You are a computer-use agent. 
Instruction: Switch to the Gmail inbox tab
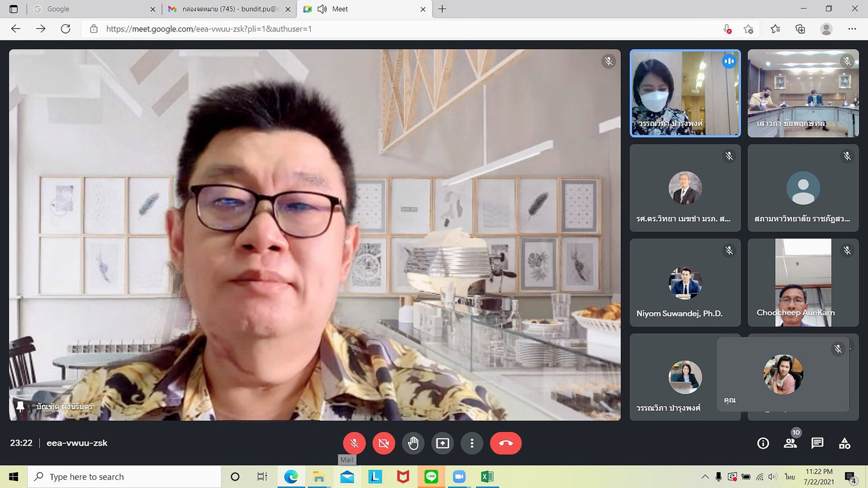(x=230, y=9)
